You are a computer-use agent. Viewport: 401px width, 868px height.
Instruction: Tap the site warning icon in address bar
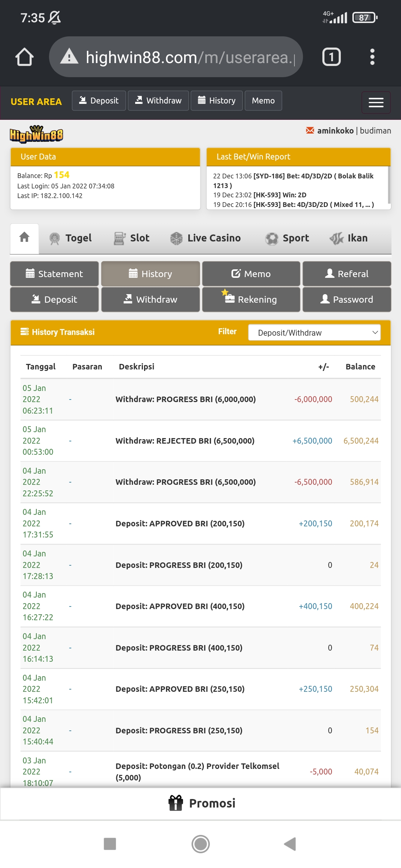[69, 57]
